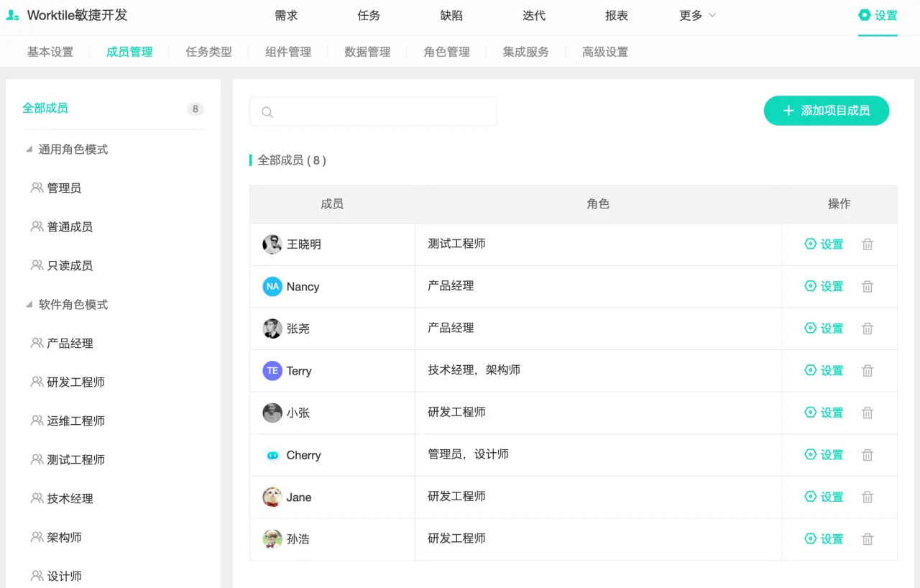The image size is (920, 588).
Task: Switch to the 高级设置 tab
Action: (x=605, y=52)
